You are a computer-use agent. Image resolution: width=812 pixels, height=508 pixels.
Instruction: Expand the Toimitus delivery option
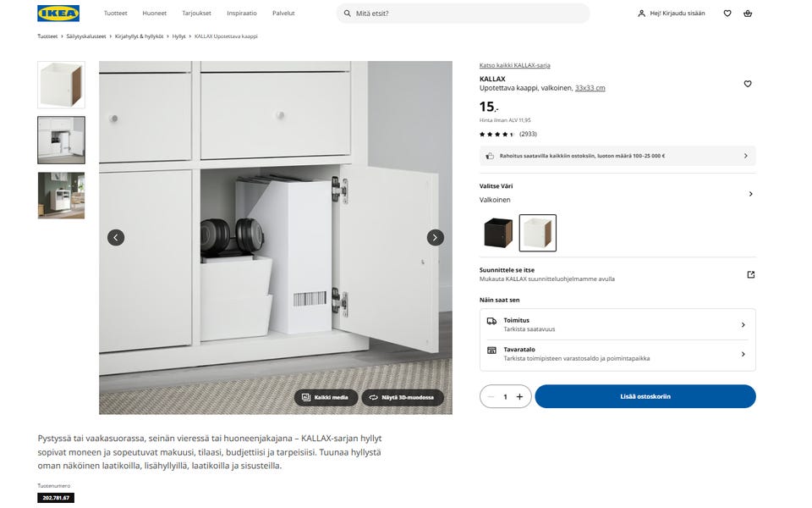pos(617,324)
